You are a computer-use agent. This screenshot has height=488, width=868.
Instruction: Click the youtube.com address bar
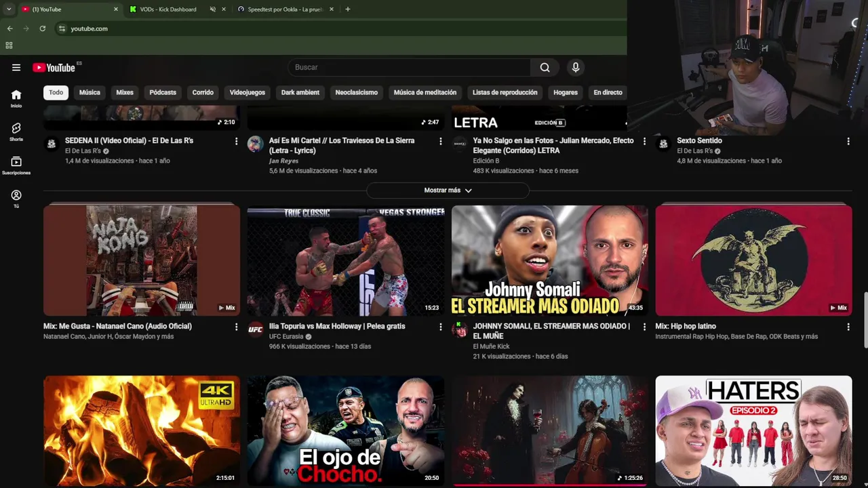tap(339, 28)
